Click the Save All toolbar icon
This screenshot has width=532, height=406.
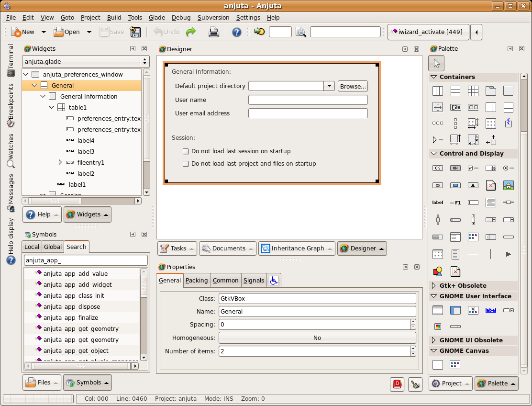coord(135,32)
